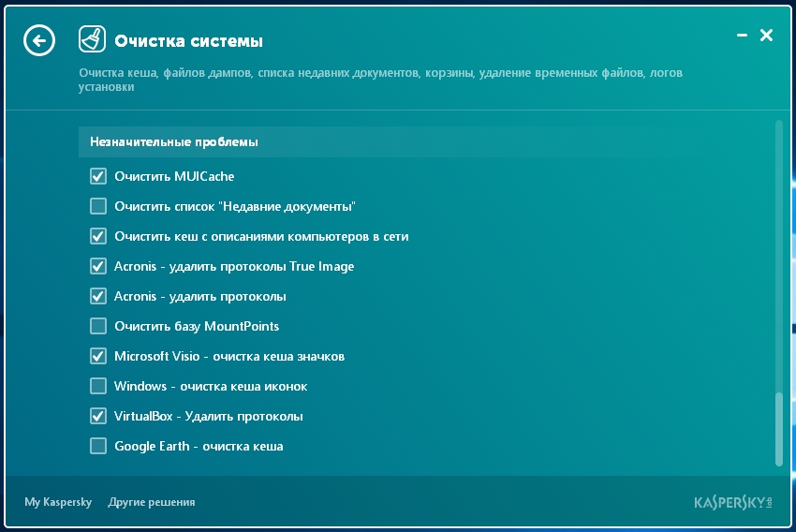
Task: Click the system cleanup broom icon
Action: coord(92,39)
